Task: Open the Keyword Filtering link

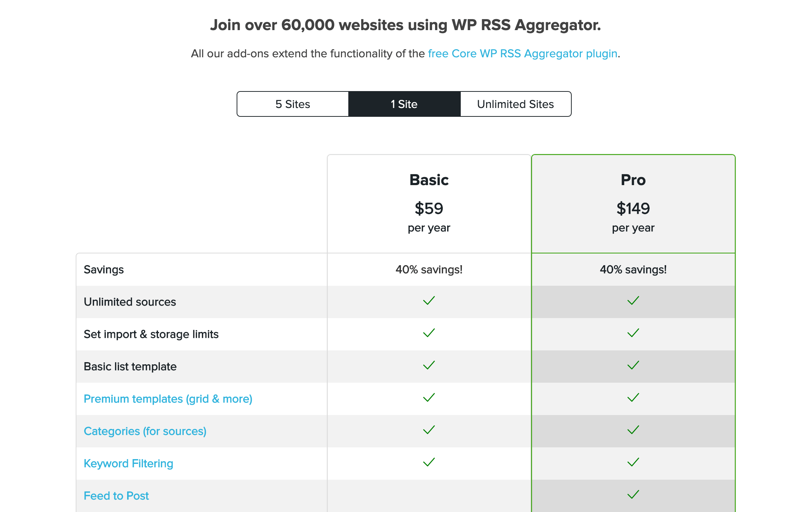Action: click(x=128, y=464)
